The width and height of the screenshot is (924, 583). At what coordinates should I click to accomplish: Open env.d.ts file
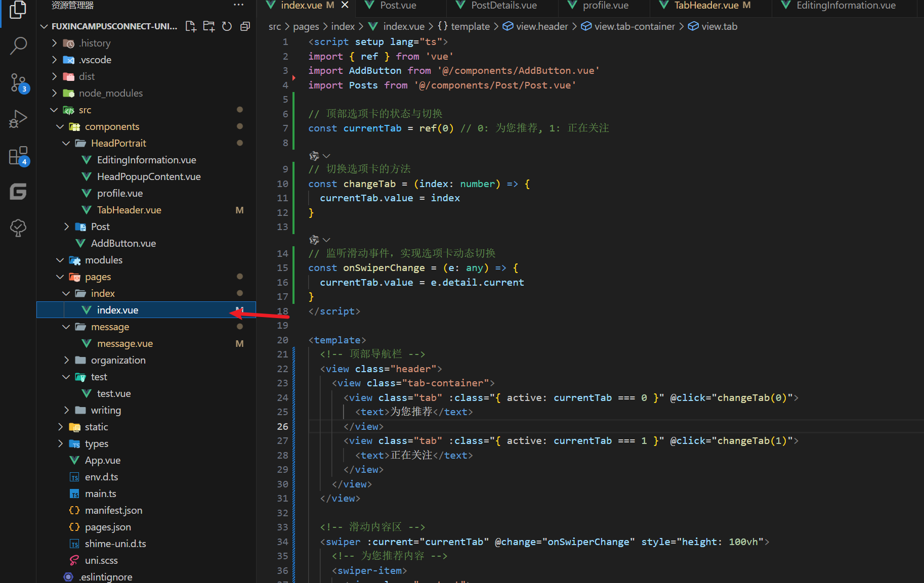(x=146, y=477)
